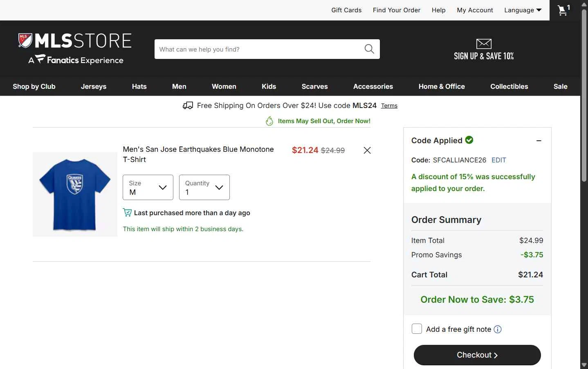Click the MLS Store logo
Image resolution: width=588 pixels, height=369 pixels.
[75, 41]
